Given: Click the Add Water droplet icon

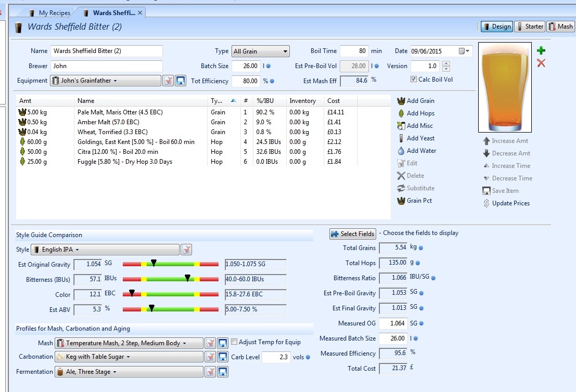Looking at the screenshot, I should click(401, 151).
